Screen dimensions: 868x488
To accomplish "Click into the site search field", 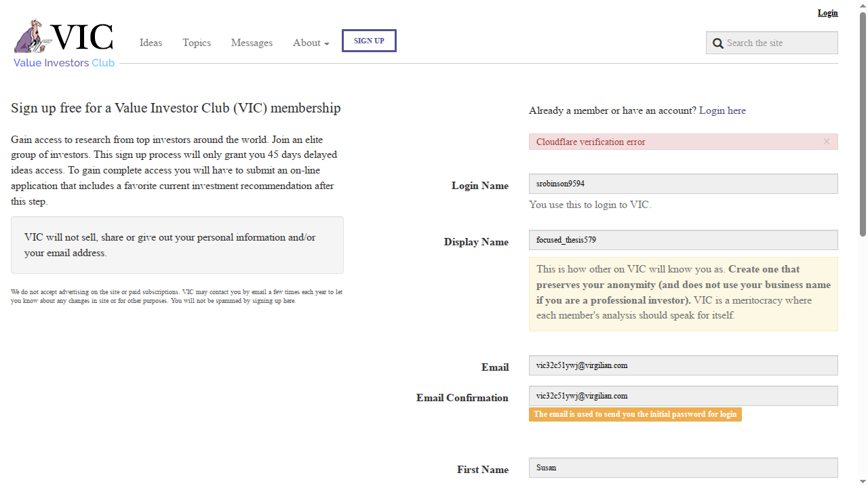I will (x=780, y=43).
